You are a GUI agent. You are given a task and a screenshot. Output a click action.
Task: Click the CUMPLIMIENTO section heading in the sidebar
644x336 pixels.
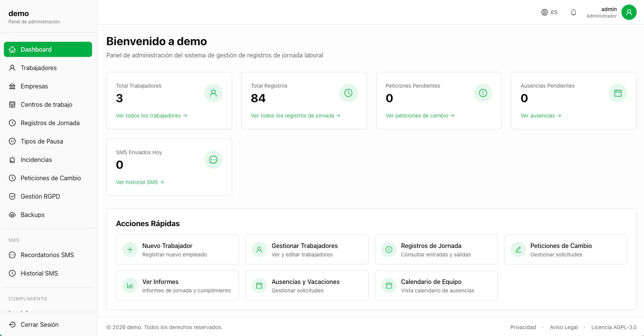point(28,299)
